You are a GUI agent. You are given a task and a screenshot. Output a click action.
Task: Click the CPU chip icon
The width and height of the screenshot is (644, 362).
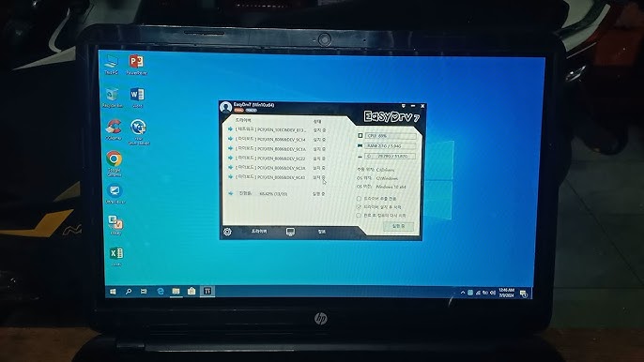(x=360, y=135)
